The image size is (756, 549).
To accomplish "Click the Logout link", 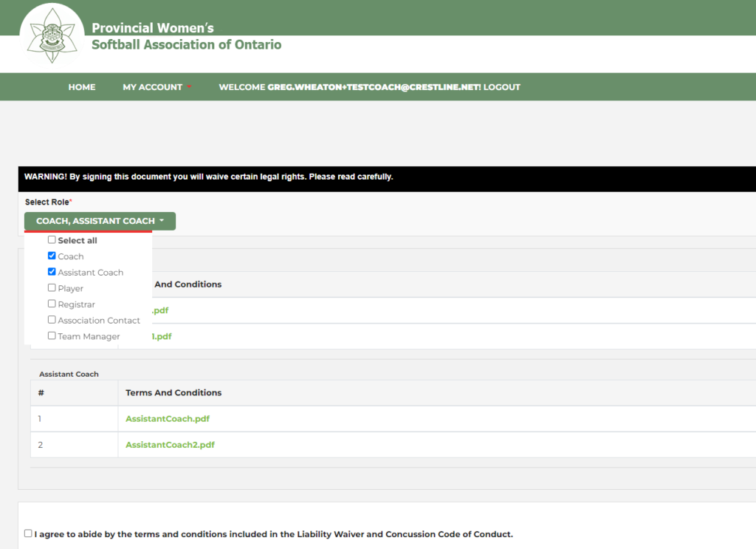I will tap(502, 87).
